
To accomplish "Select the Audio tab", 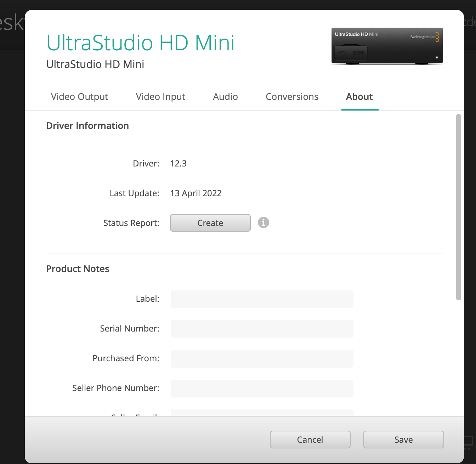I will 225,97.
